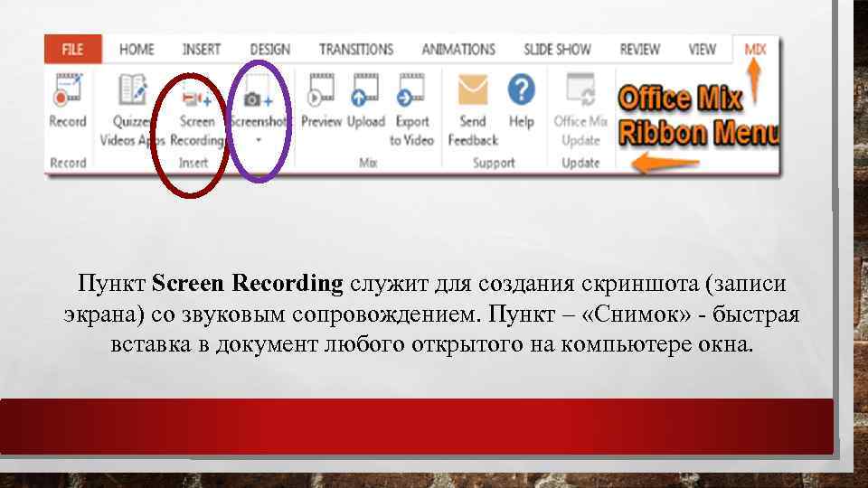This screenshot has height=488, width=868.
Task: Expand the Screenshot dropdown arrow
Action: [259, 140]
